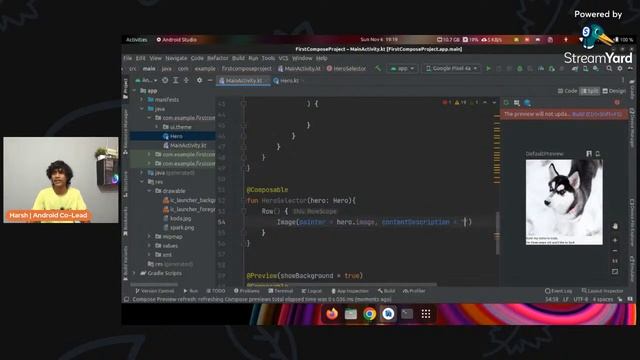Refresh the Compose preview icon
The width and height of the screenshot is (640, 360).
click(x=506, y=103)
